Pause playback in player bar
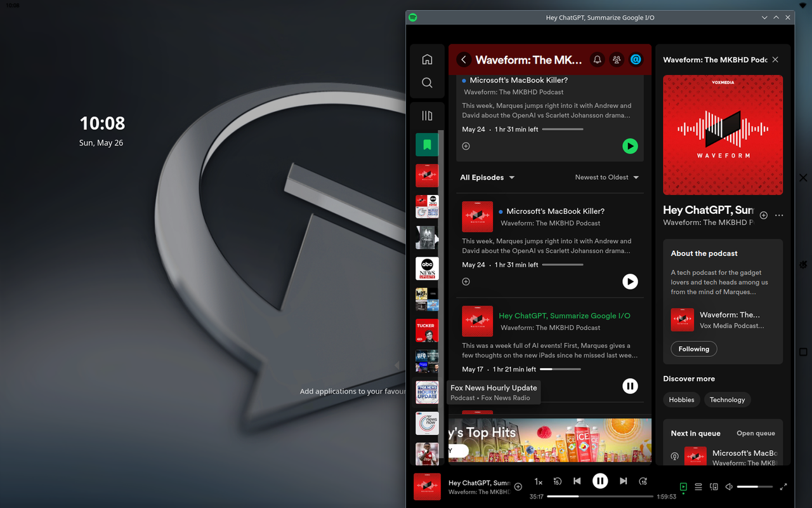 tap(600, 481)
